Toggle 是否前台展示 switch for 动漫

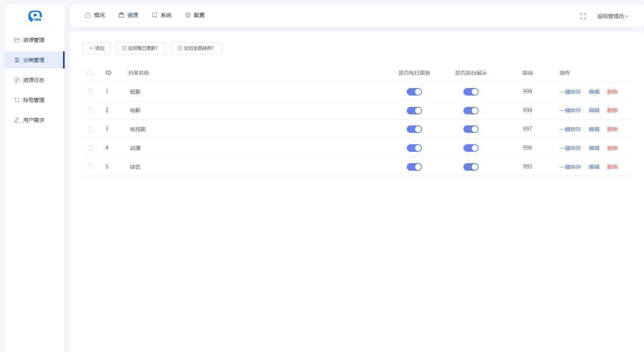(471, 148)
